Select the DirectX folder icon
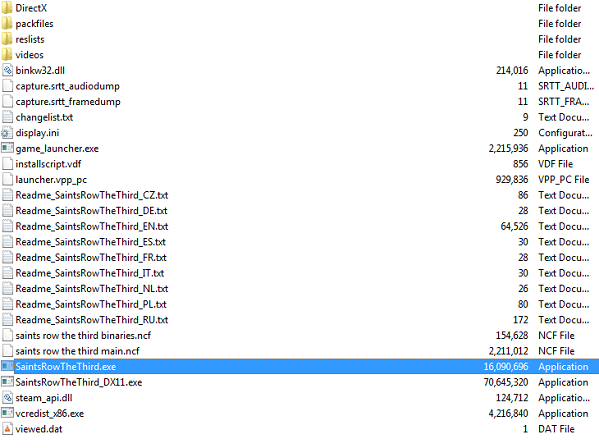 (7, 8)
